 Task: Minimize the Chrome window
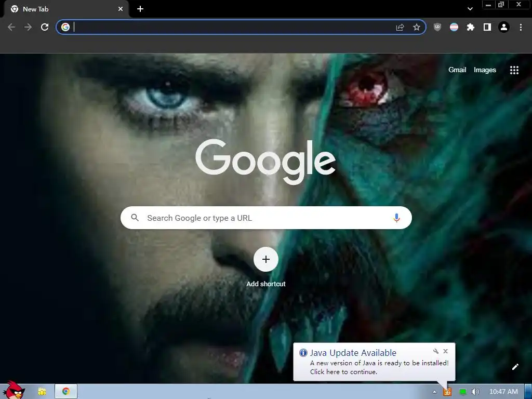click(x=488, y=5)
